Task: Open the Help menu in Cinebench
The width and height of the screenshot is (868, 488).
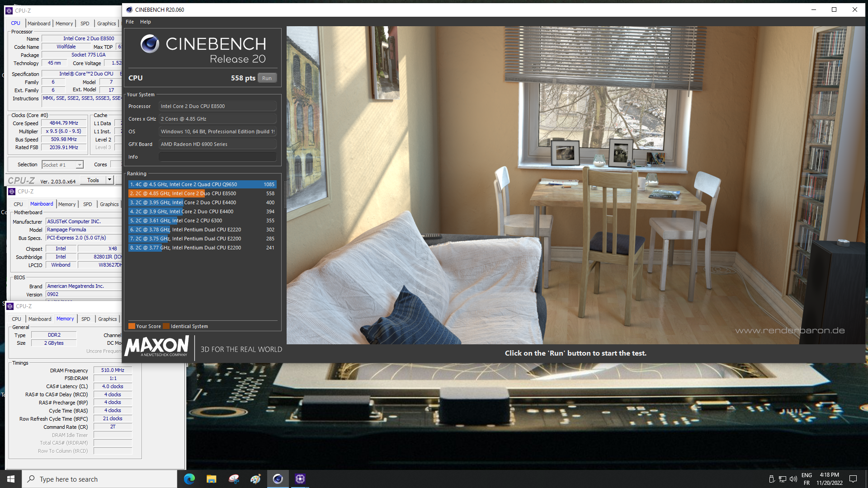Action: (146, 22)
